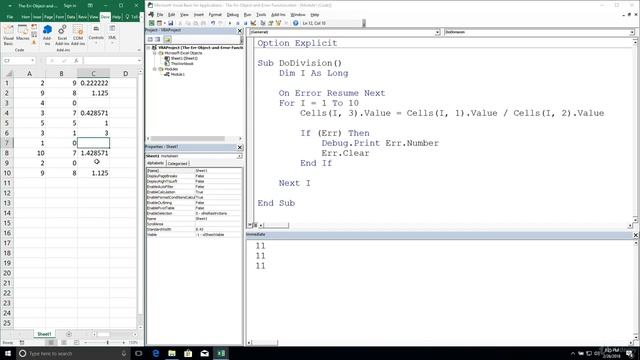Screen dimensions: 640x360
Task: Click Sign in in Excel title bar
Action: pyautogui.click(x=70, y=6)
